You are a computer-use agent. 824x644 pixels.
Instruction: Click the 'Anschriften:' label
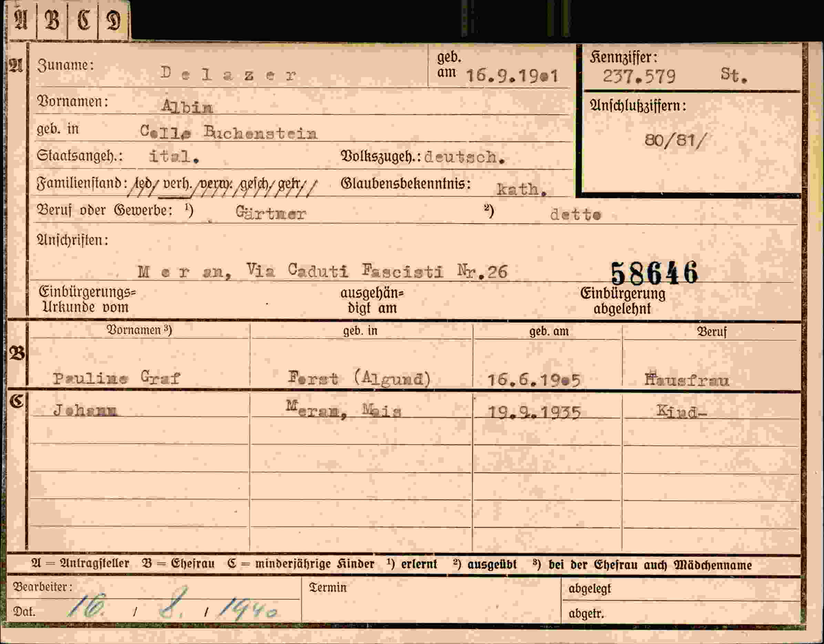click(x=72, y=240)
